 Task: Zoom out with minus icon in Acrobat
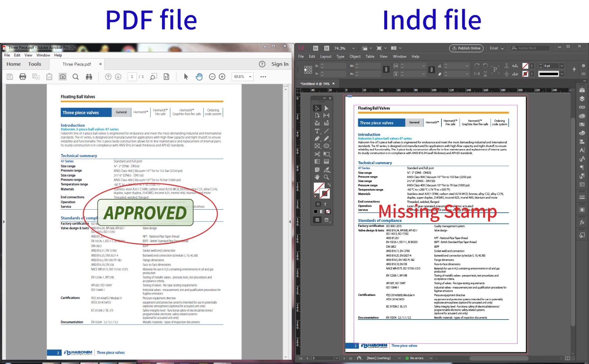click(212, 77)
